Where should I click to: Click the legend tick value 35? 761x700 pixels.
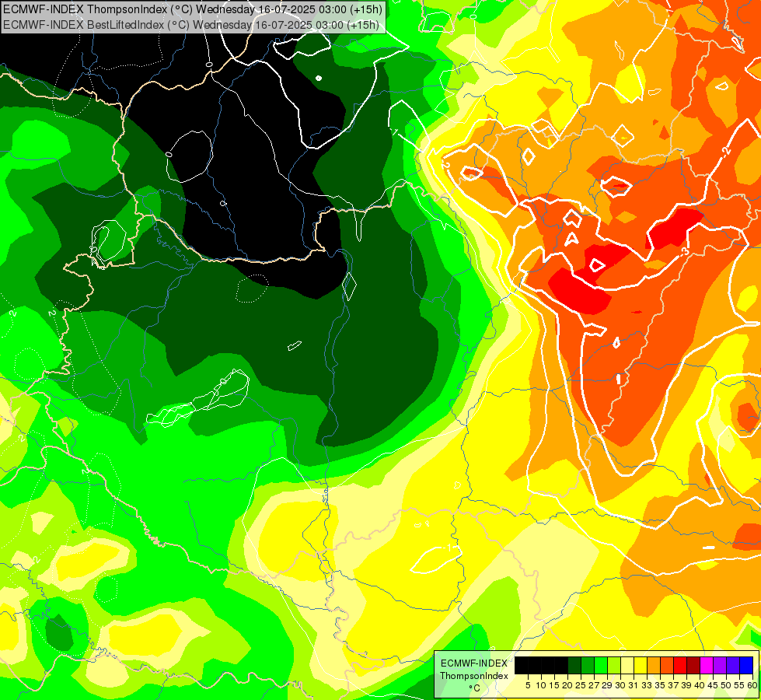tap(660, 685)
